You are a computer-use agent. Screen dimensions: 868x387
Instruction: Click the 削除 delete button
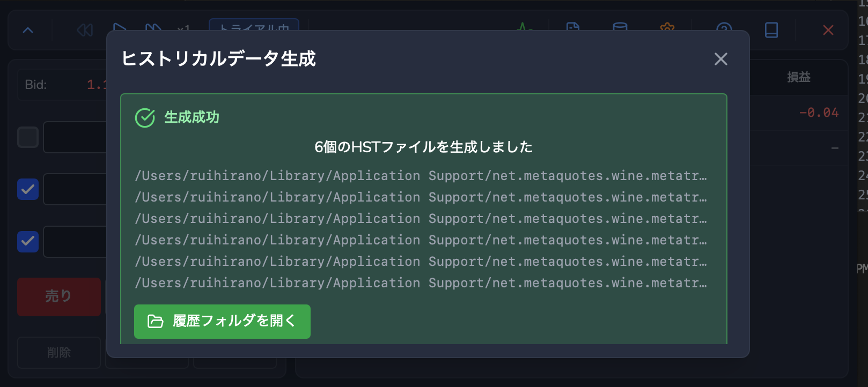(x=59, y=352)
